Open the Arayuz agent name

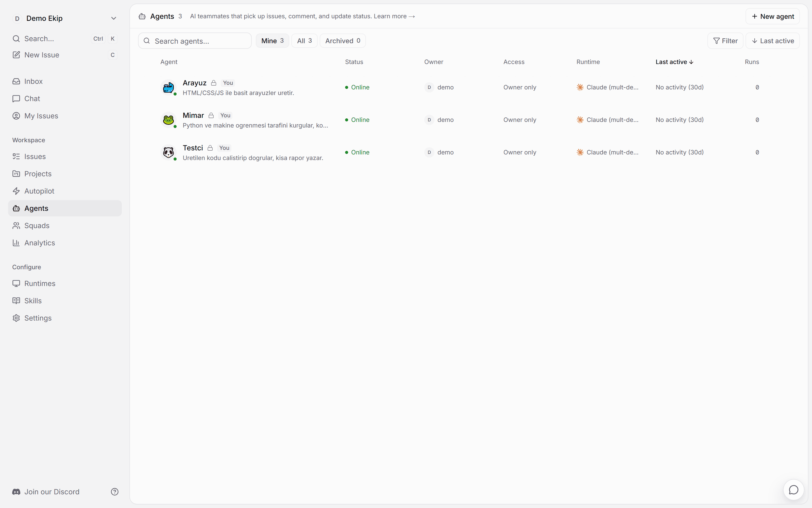point(195,83)
